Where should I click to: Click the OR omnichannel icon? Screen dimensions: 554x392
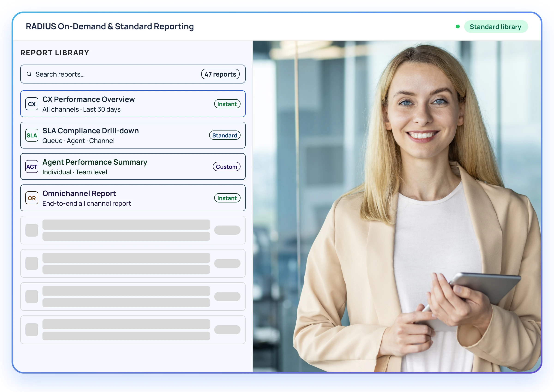tap(32, 198)
